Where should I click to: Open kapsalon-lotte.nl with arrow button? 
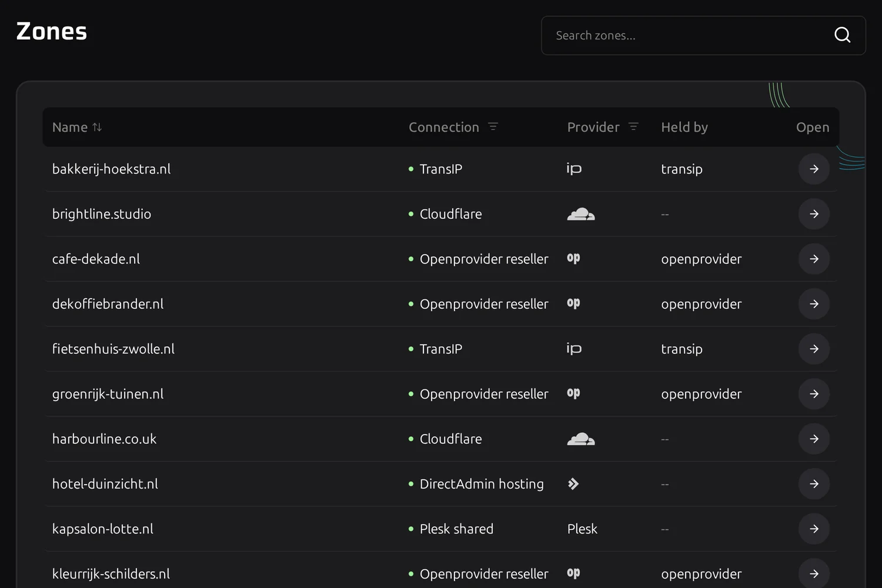pos(814,529)
